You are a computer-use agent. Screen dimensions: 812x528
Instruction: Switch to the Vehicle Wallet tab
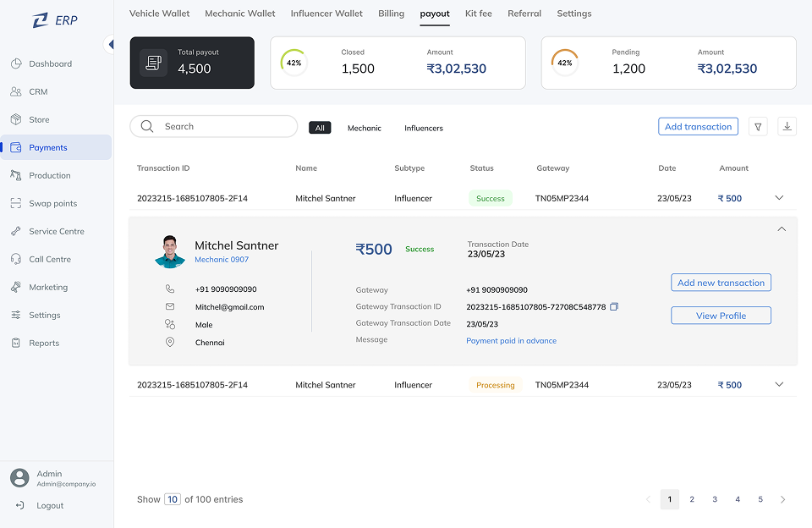point(159,14)
